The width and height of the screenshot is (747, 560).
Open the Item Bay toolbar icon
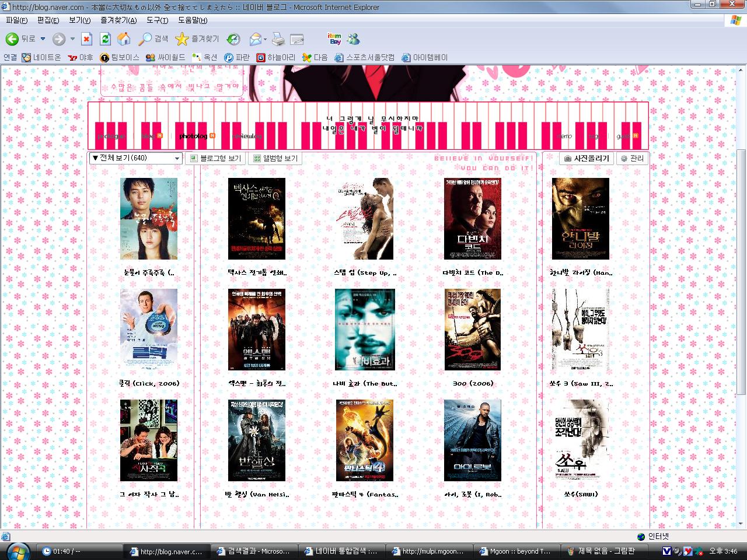coord(334,39)
